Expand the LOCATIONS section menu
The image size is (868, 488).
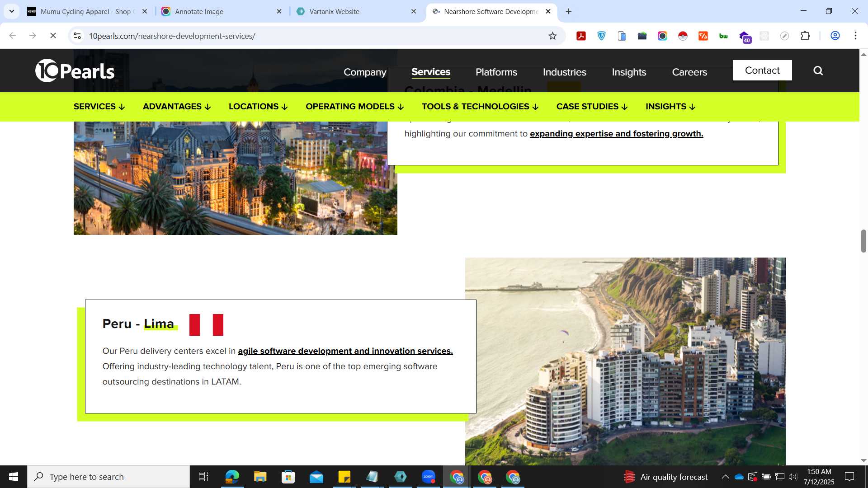(x=258, y=107)
